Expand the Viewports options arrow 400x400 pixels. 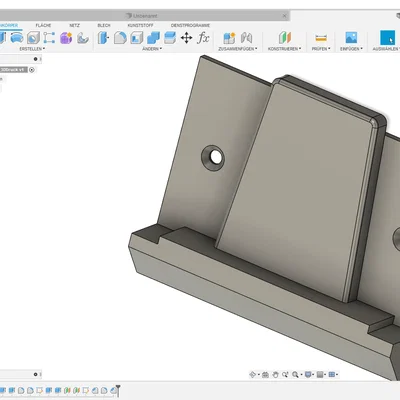(x=337, y=375)
